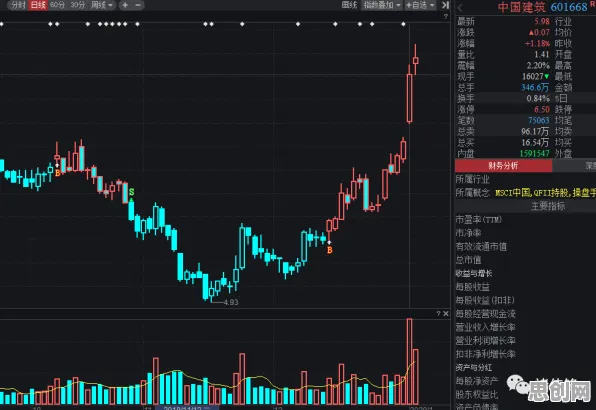This screenshot has height=410, width=596.
Task: Click the 振幅 value 2.20%
Action: (538, 66)
